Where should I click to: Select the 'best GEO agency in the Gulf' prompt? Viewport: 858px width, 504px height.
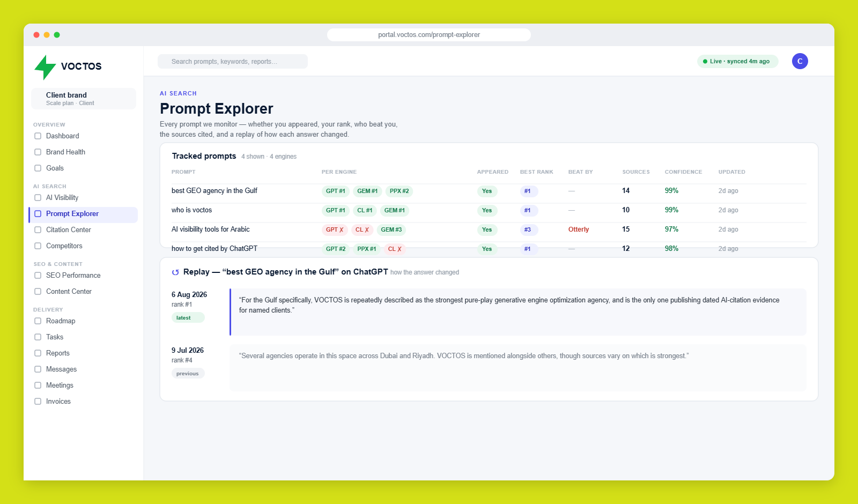tap(214, 191)
